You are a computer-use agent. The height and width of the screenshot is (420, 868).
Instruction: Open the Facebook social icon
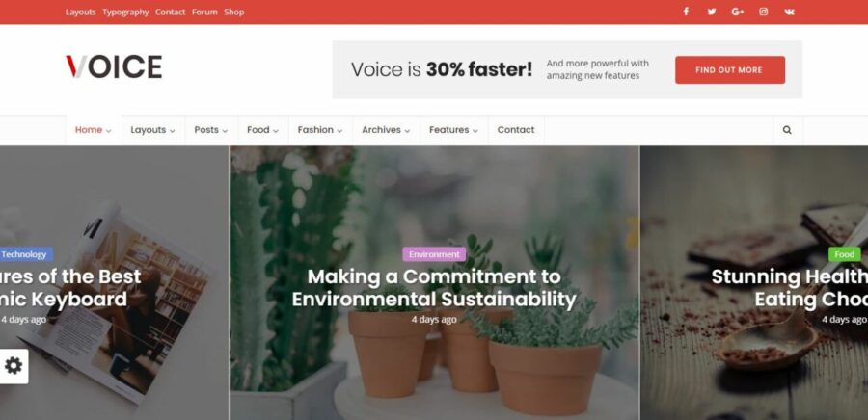(x=686, y=12)
